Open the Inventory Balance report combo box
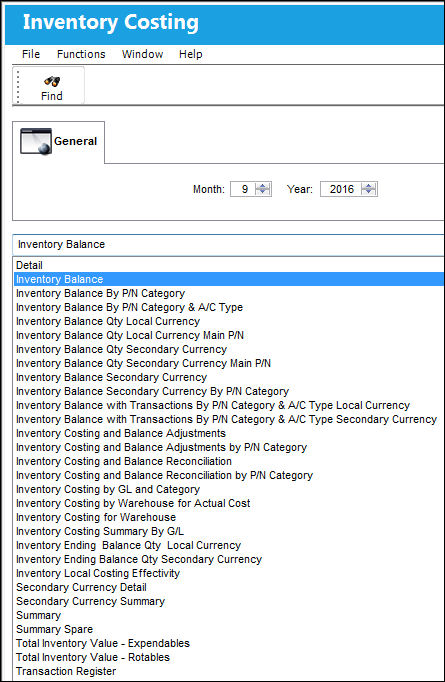Viewport: 445px width, 682px height. click(229, 244)
